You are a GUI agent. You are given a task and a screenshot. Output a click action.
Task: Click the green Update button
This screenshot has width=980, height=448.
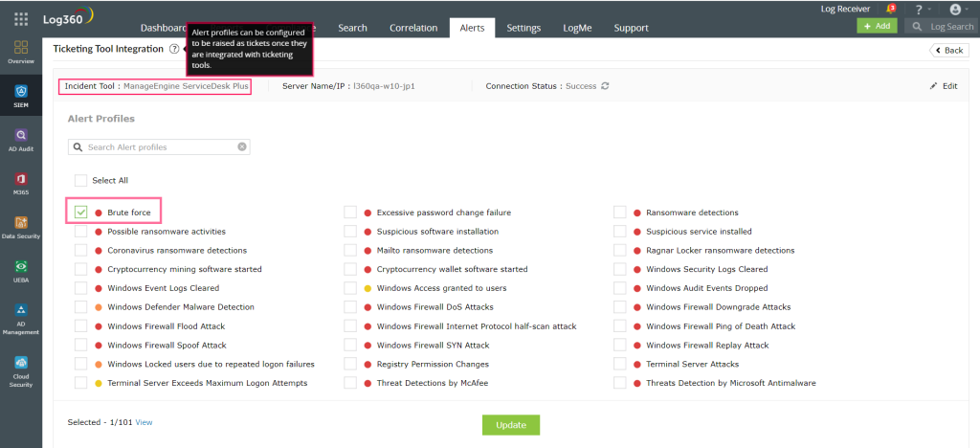[511, 425]
